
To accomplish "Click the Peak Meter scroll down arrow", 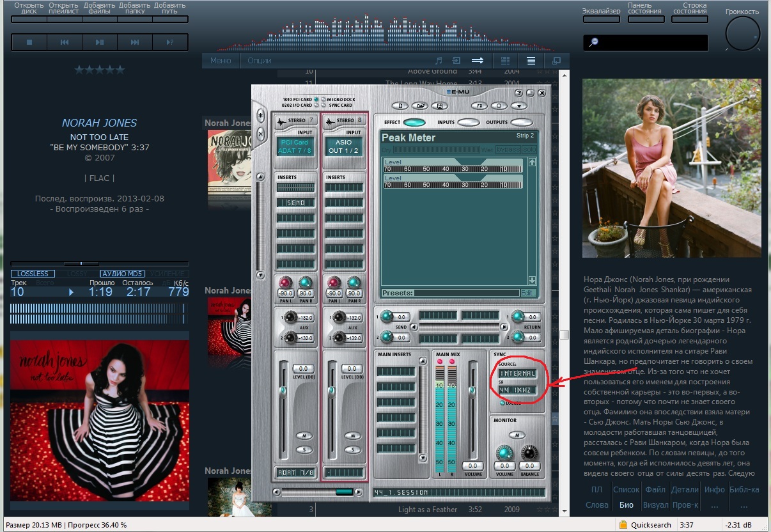I will (531, 281).
